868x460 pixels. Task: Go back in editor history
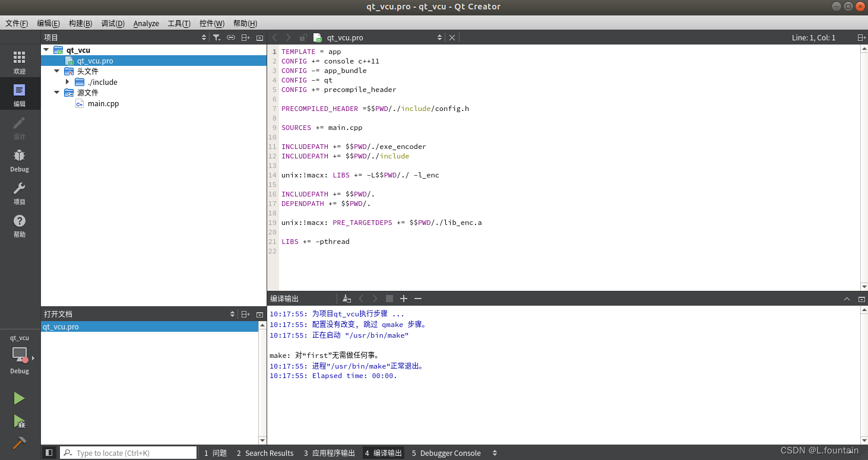pos(274,37)
